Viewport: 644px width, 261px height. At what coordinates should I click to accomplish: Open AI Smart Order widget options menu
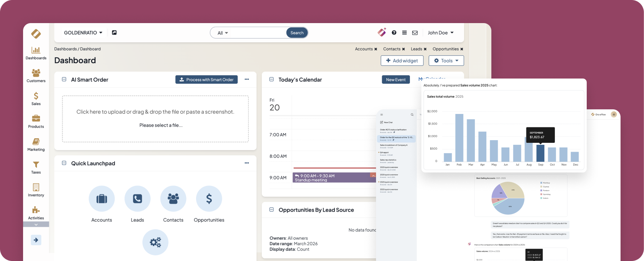click(x=247, y=79)
